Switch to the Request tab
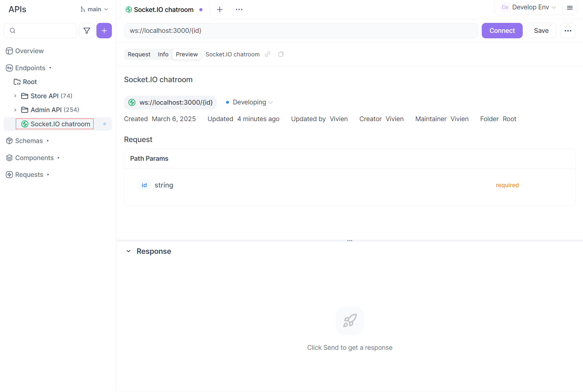 pyautogui.click(x=139, y=54)
